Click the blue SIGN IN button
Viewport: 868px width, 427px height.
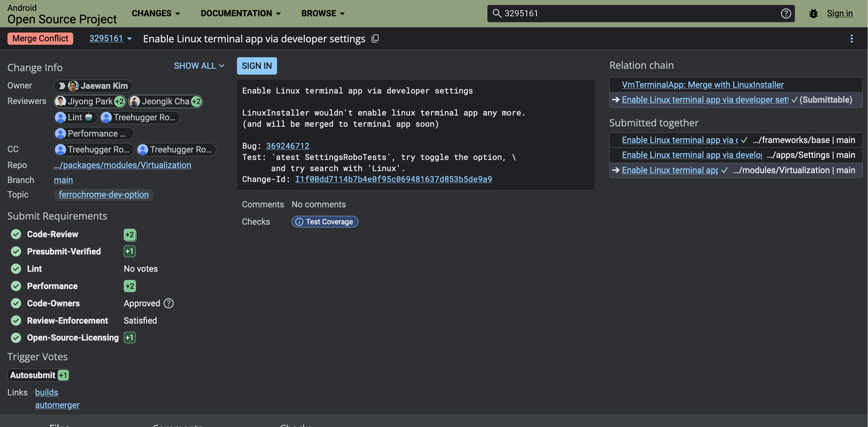(257, 66)
